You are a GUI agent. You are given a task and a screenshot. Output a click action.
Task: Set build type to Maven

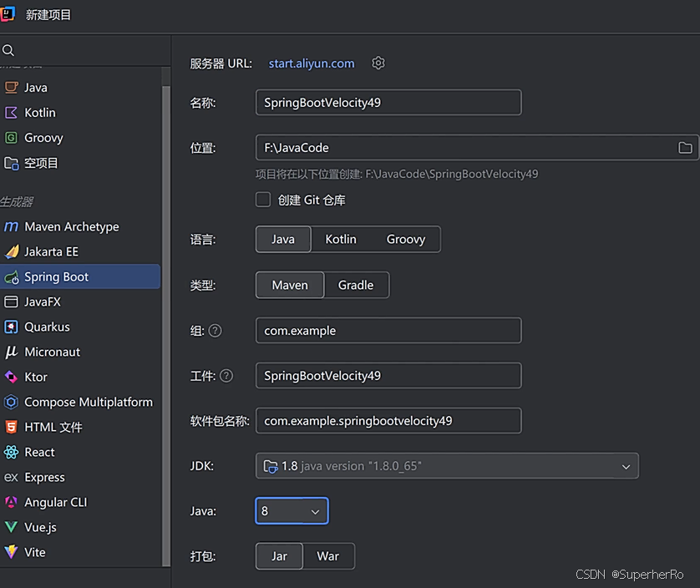[x=290, y=285]
